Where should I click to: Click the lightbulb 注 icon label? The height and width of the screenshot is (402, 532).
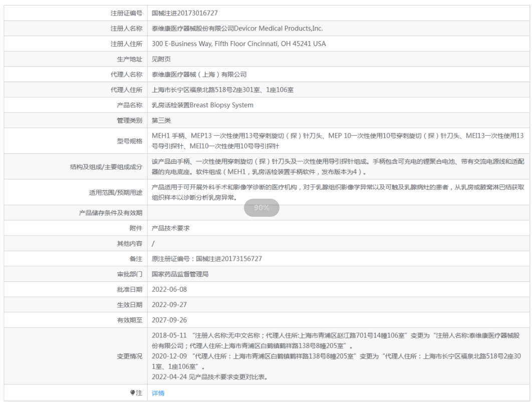point(136,393)
